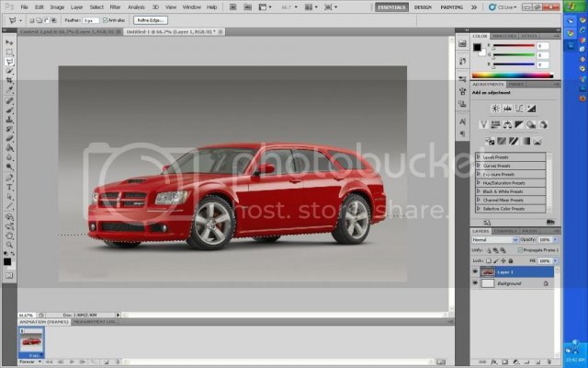The height and width of the screenshot is (368, 588).
Task: Open the Normal blend mode dropdown
Action: coord(494,239)
